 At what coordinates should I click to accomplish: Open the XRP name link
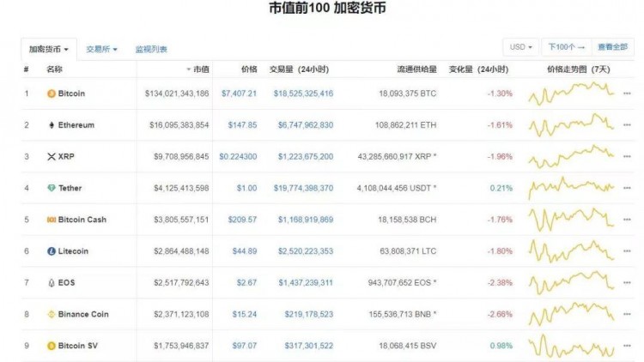(x=66, y=157)
